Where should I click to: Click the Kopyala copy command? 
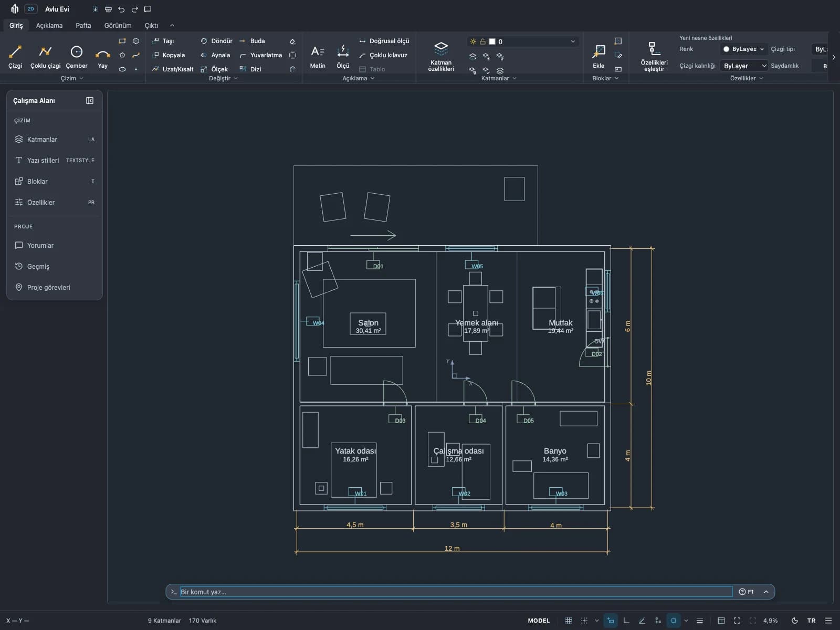click(169, 55)
